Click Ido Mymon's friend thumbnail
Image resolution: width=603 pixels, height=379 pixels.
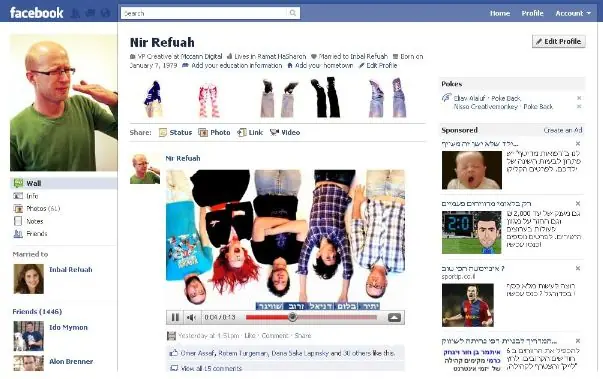28,336
